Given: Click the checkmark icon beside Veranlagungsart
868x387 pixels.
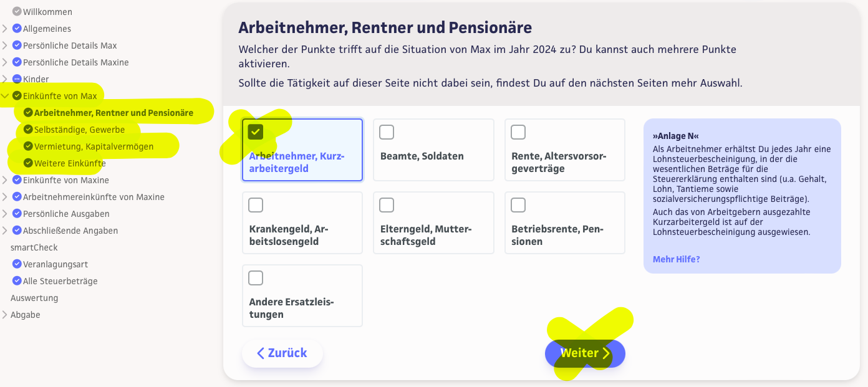Looking at the screenshot, I should (17, 264).
